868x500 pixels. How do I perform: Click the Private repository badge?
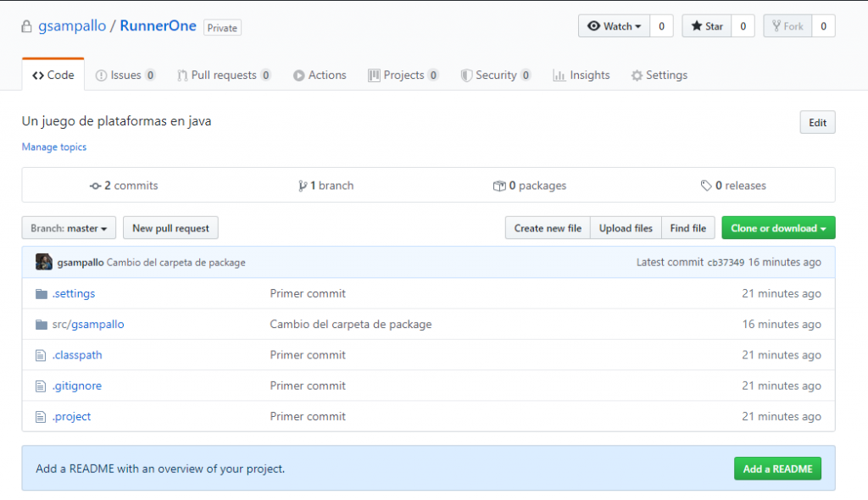point(223,28)
